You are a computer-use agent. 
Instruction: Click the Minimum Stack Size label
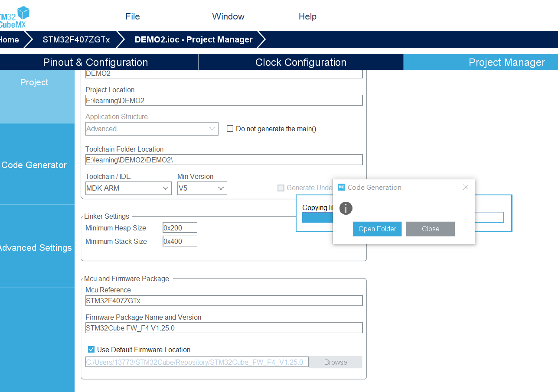point(116,241)
